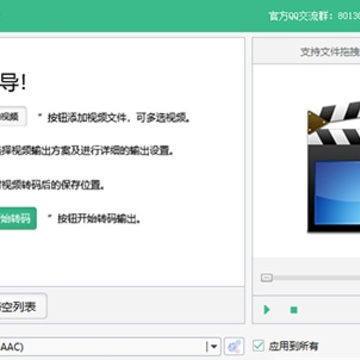Screen dimensions: 360x360
Task: Click the clapperboard preview thumbnail
Action: point(333,167)
